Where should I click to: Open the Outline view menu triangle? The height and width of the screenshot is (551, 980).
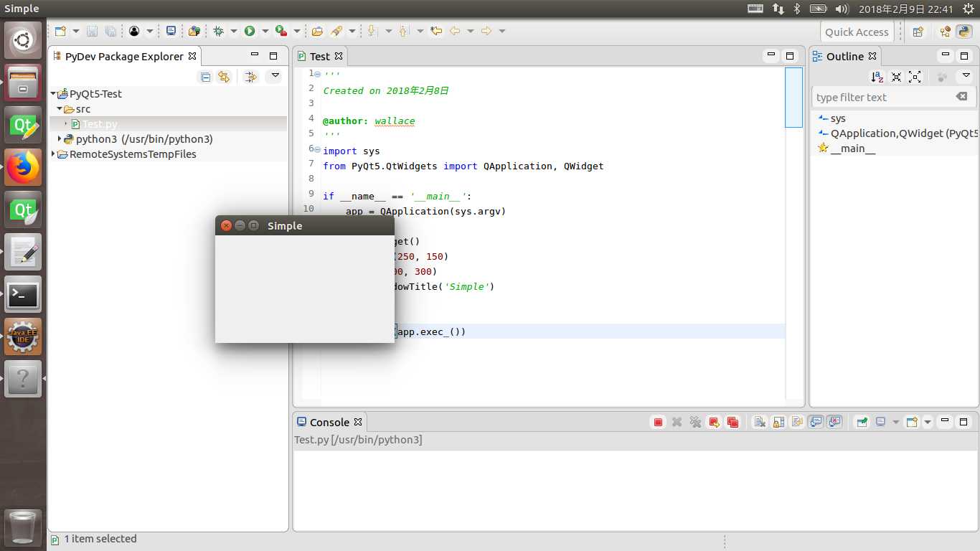(966, 76)
